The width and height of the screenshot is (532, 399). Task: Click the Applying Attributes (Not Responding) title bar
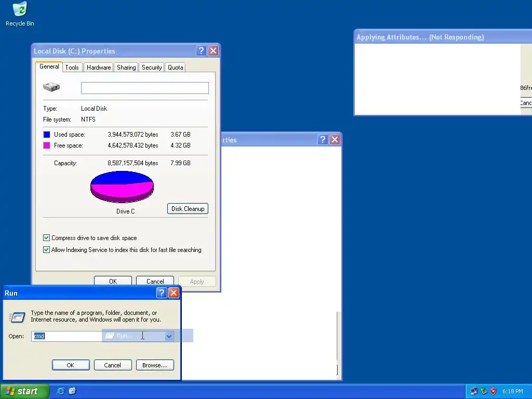coord(443,37)
